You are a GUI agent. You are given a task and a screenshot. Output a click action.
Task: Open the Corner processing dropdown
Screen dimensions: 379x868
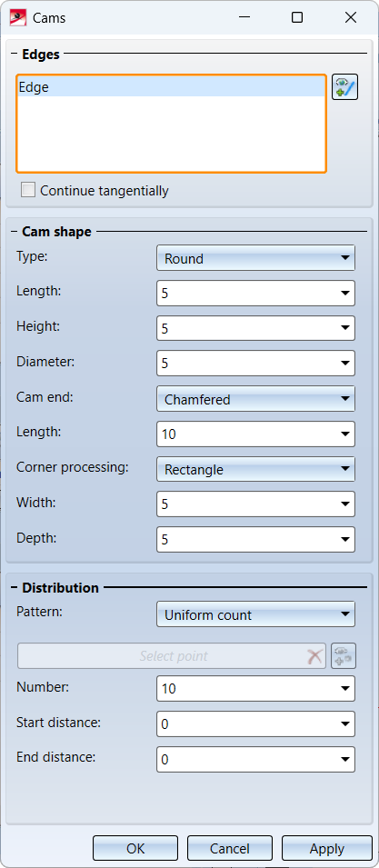255,469
